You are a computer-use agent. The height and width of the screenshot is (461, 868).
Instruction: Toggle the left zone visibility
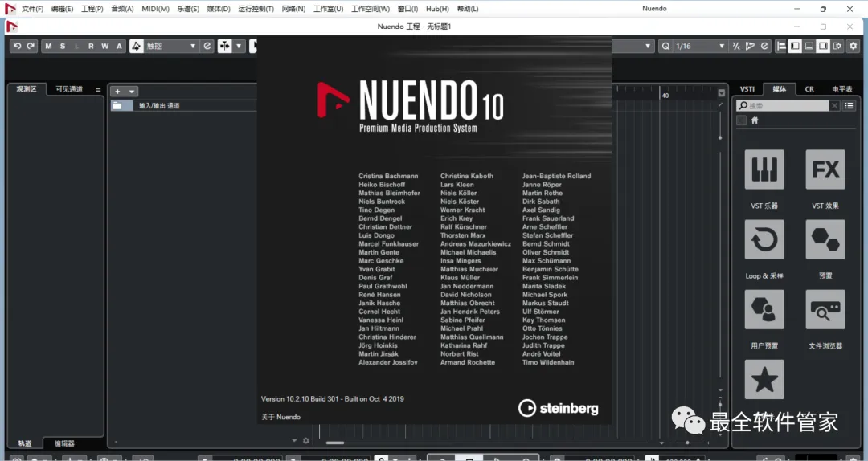[x=795, y=46]
